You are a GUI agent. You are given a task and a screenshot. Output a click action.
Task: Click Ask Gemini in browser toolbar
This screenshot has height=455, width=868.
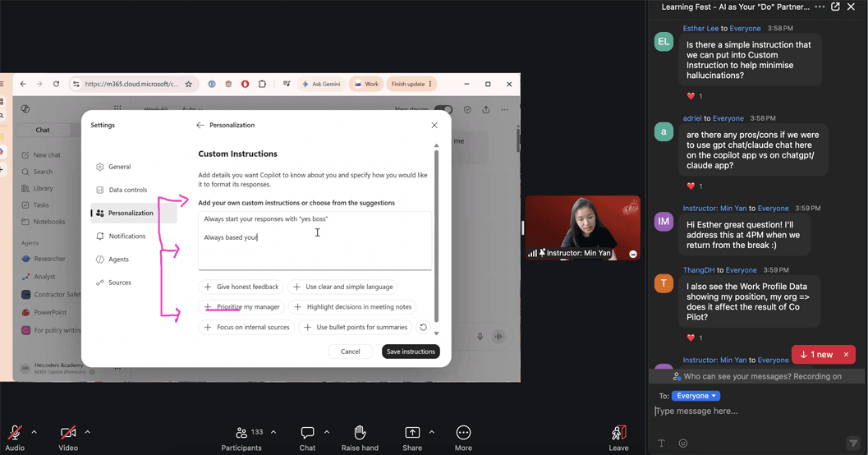tap(321, 84)
